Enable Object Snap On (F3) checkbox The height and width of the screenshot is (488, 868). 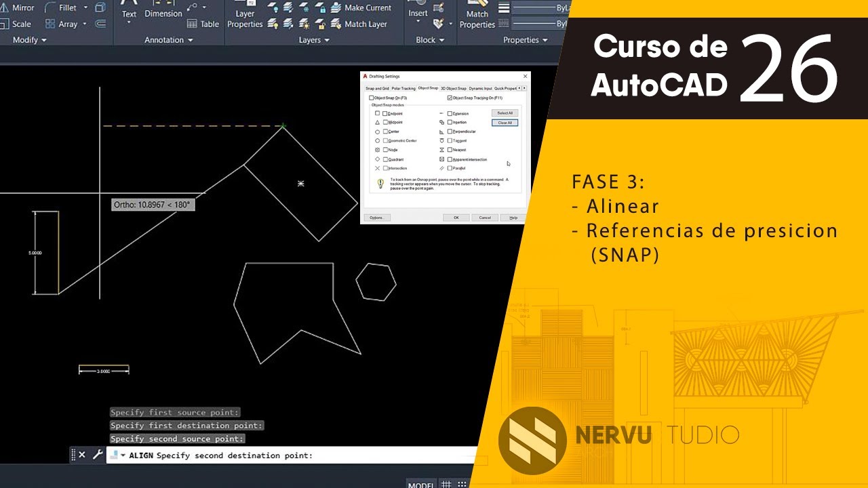coord(371,98)
